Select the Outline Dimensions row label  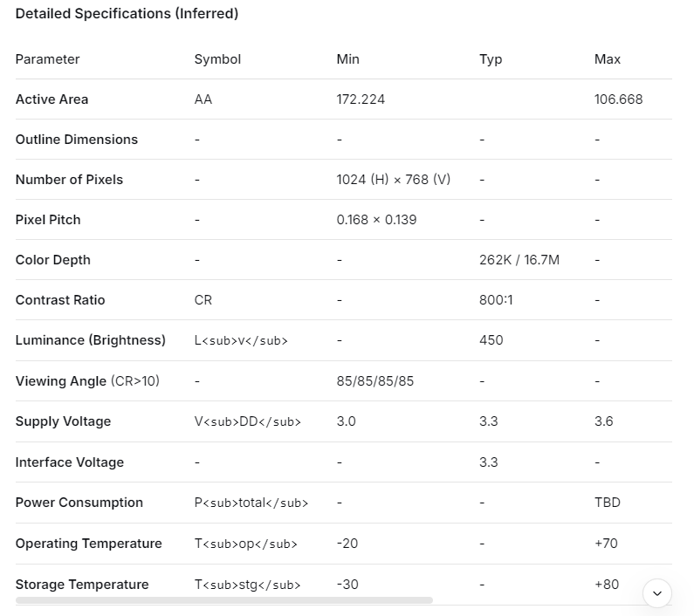click(77, 140)
